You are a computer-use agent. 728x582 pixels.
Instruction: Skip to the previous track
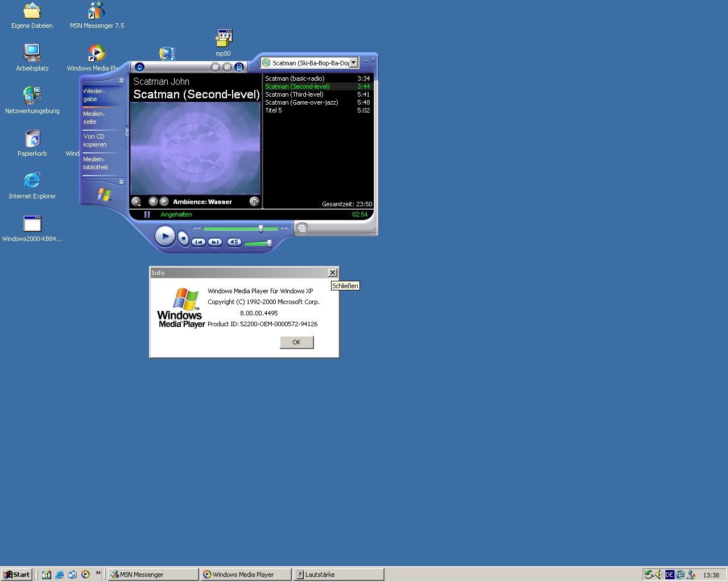198,242
